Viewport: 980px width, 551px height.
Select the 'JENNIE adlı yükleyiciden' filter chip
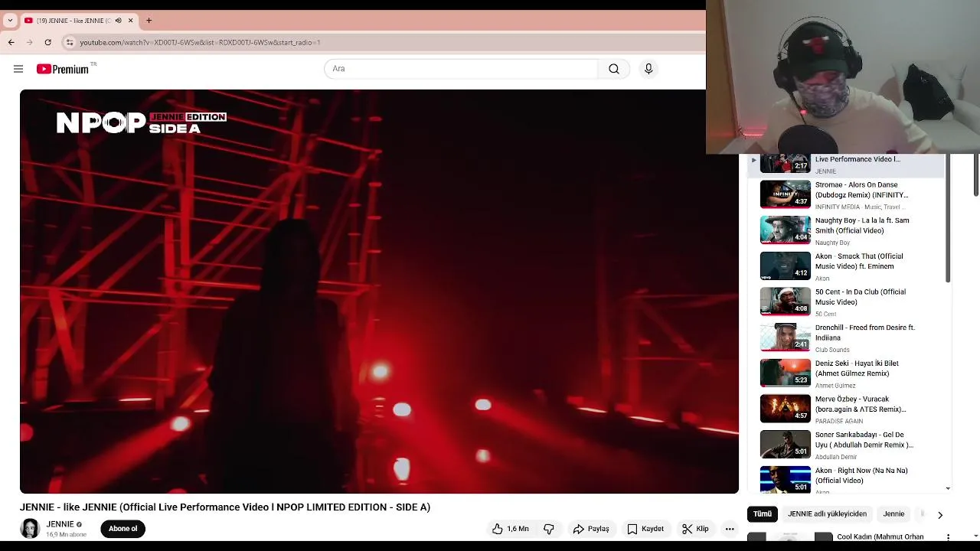click(x=827, y=514)
